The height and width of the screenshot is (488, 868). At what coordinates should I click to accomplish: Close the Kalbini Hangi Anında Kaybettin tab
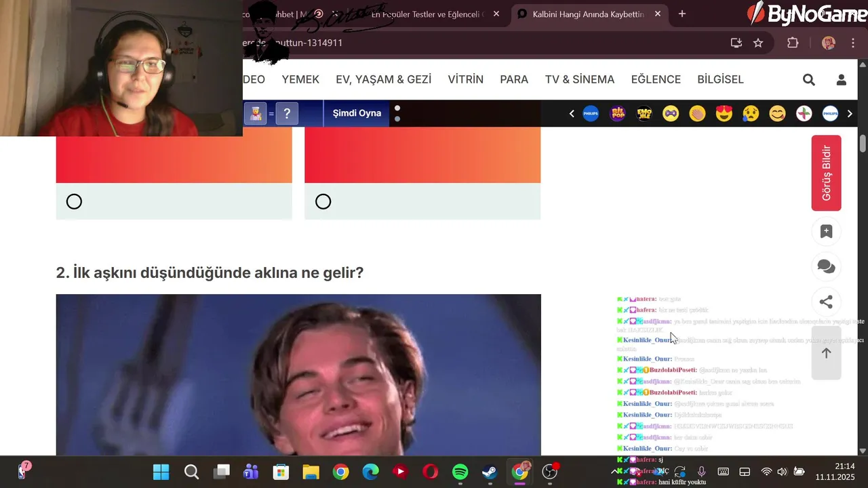pyautogui.click(x=658, y=14)
